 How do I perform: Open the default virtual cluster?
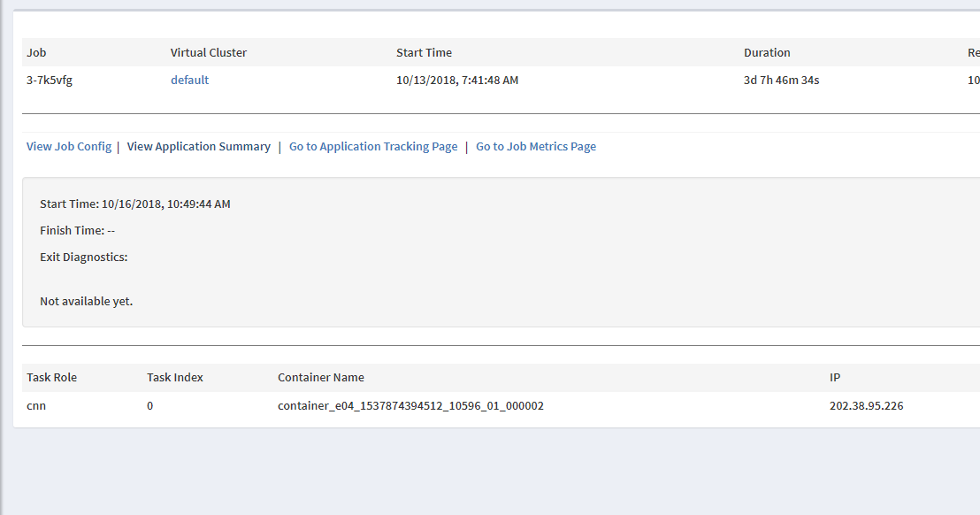pyautogui.click(x=189, y=80)
